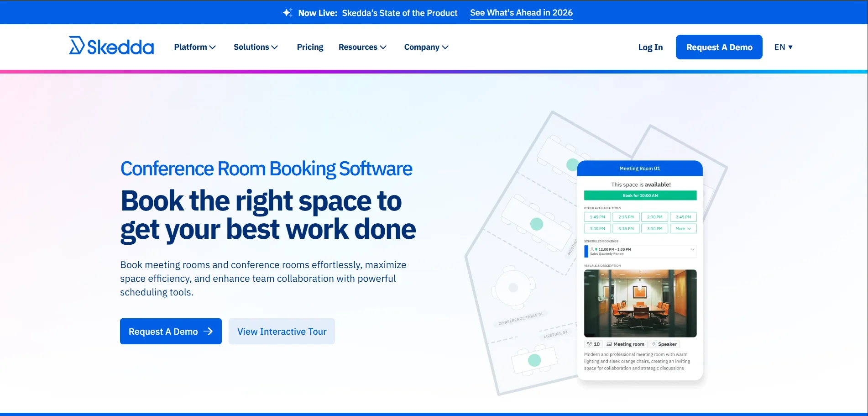Click the Log In link
868x416 pixels.
[650, 47]
